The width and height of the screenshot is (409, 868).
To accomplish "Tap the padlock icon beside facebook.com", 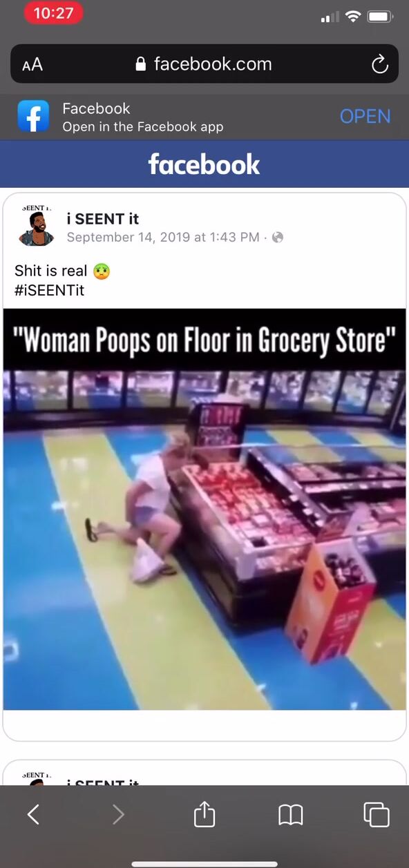I will pos(141,65).
